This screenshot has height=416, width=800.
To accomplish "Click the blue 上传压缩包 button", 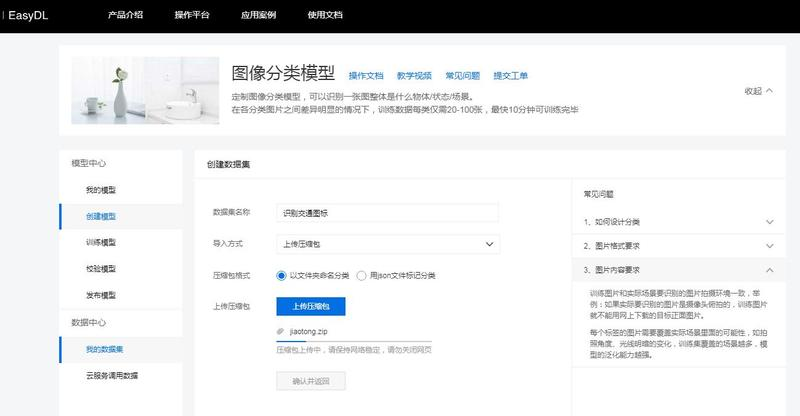I will [311, 306].
